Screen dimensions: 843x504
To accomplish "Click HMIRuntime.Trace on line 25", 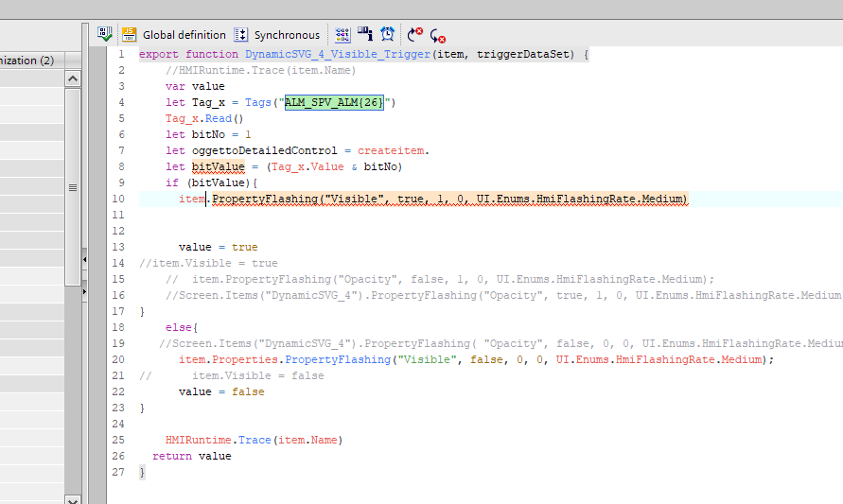I will 218,440.
